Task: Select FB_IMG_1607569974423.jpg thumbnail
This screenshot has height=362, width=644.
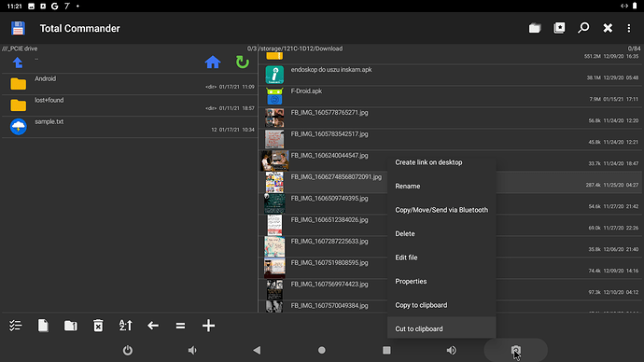Action: [x=274, y=289]
